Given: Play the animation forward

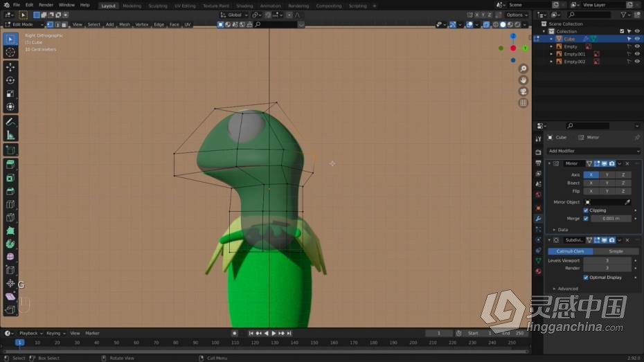Looking at the screenshot, I should click(274, 333).
